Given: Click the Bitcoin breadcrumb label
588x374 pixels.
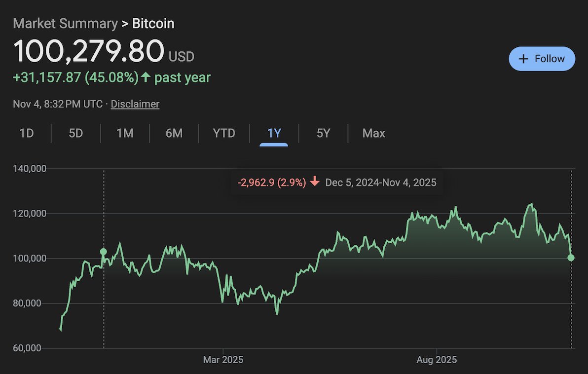Looking at the screenshot, I should pos(152,24).
